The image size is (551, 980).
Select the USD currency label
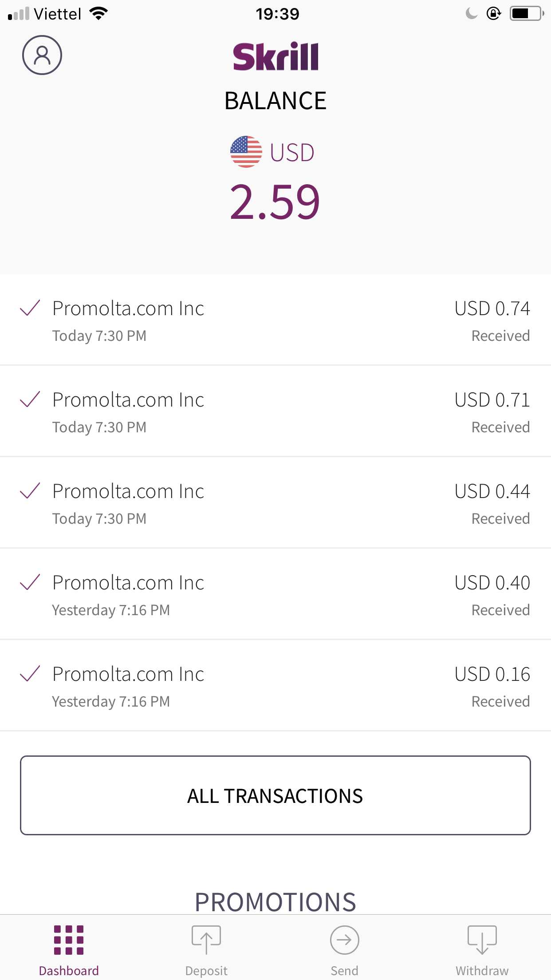tap(292, 153)
